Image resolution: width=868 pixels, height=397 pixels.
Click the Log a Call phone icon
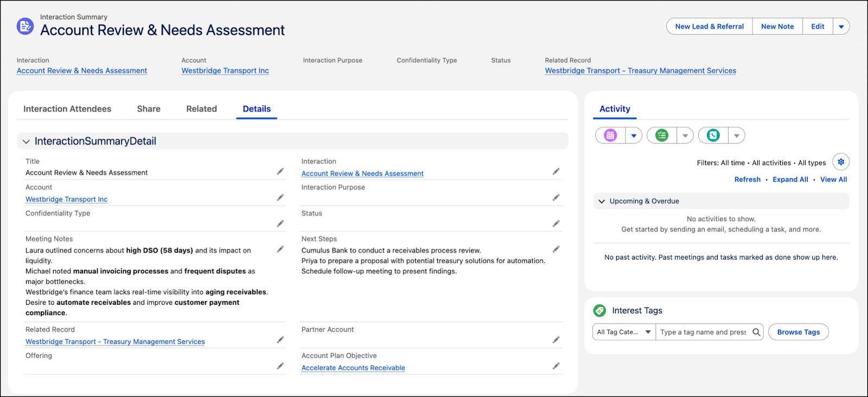point(713,135)
